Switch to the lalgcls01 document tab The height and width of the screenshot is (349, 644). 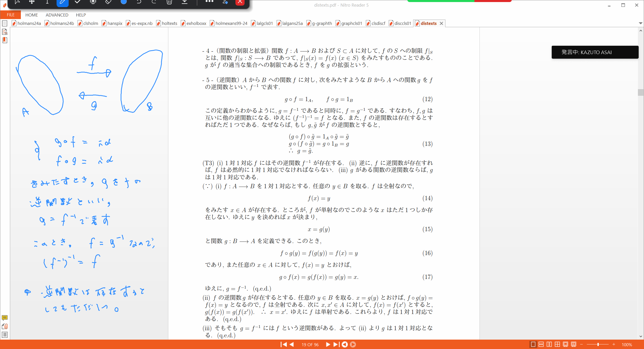[x=262, y=23]
